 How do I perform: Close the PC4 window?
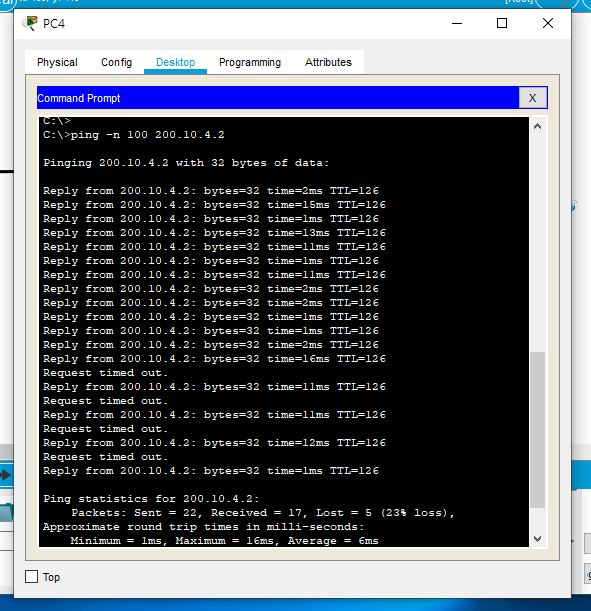[548, 23]
